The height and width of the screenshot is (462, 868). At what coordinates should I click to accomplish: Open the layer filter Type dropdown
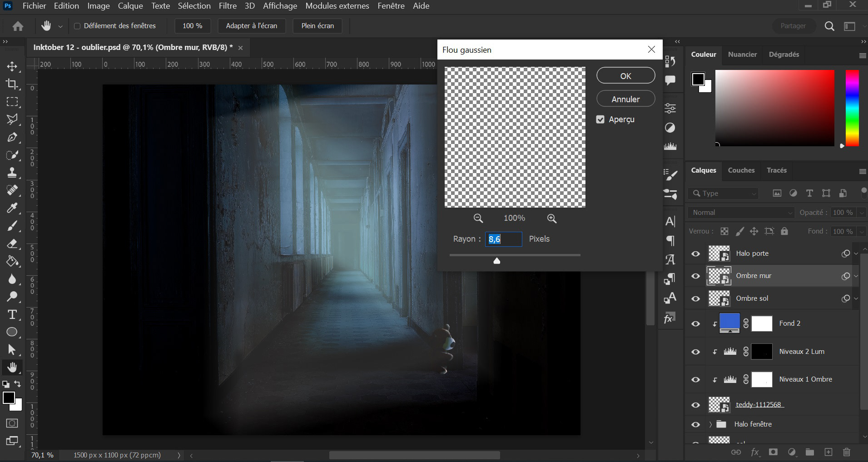[x=723, y=194]
